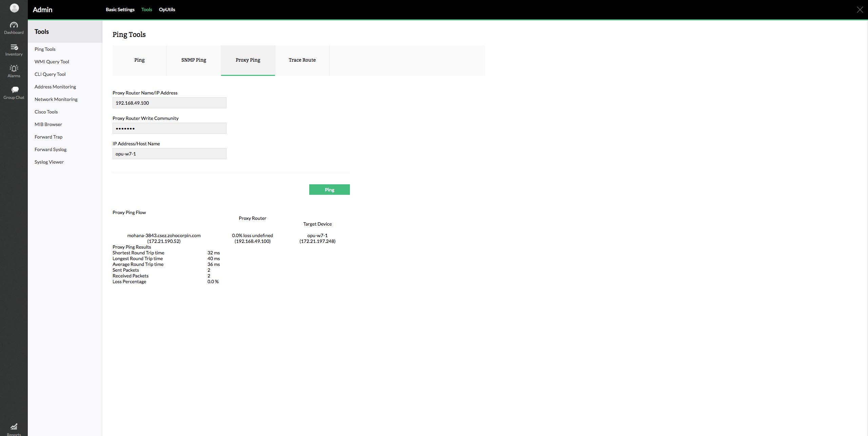Focus the Proxy Router IP Address field
868x436 pixels.
[x=169, y=103]
